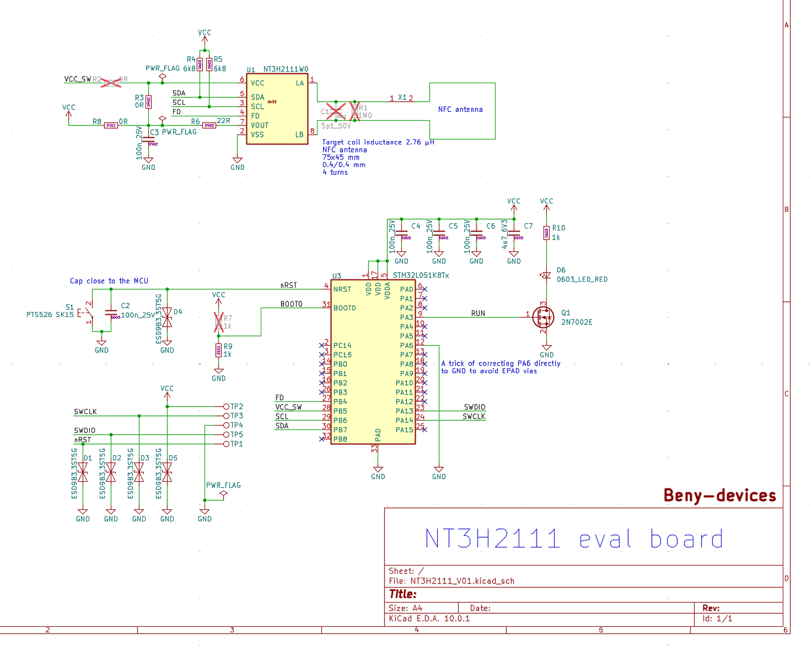Click the TP5 test point circle

click(x=226, y=435)
